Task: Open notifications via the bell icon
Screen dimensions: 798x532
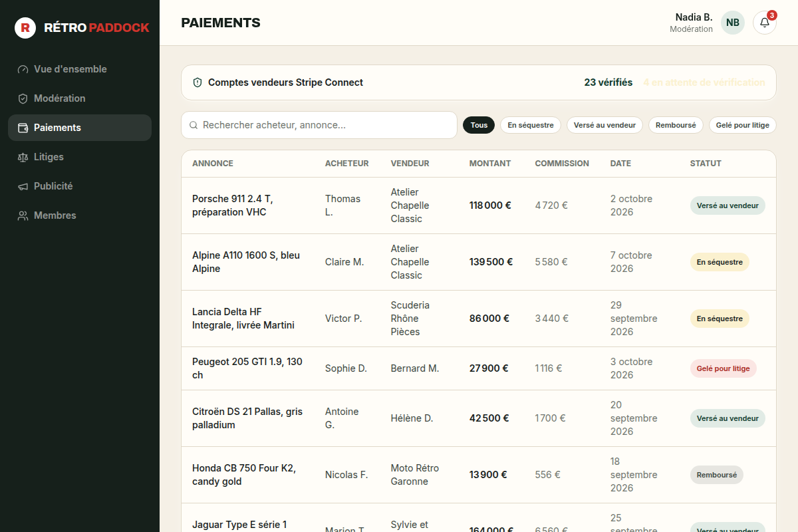Action: pyautogui.click(x=765, y=23)
